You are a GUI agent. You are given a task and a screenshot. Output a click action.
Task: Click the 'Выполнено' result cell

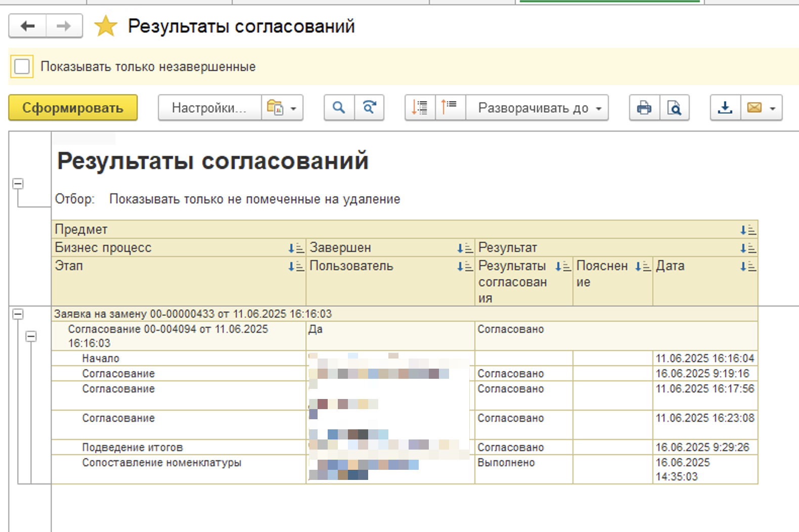pos(524,469)
